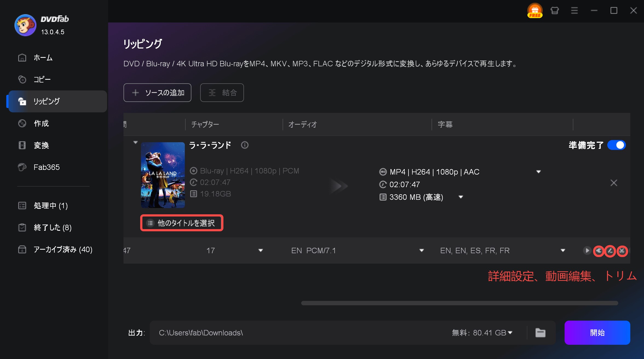Image resolution: width=644 pixels, height=359 pixels.
Task: Click the DVDFab monkey logo
Action: (x=25, y=25)
